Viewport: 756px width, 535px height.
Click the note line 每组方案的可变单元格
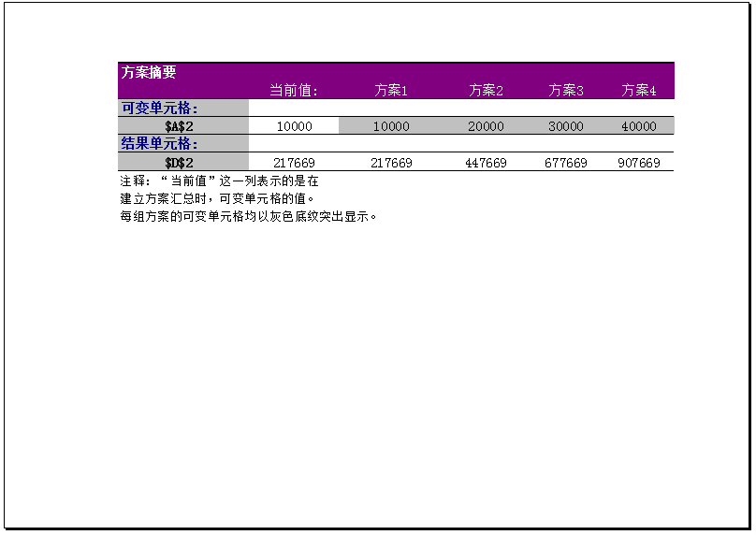pyautogui.click(x=248, y=216)
